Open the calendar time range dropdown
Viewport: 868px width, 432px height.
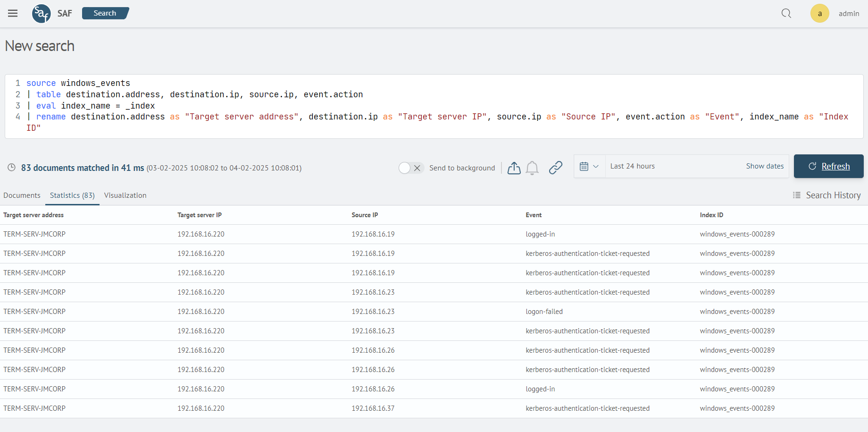coord(589,166)
